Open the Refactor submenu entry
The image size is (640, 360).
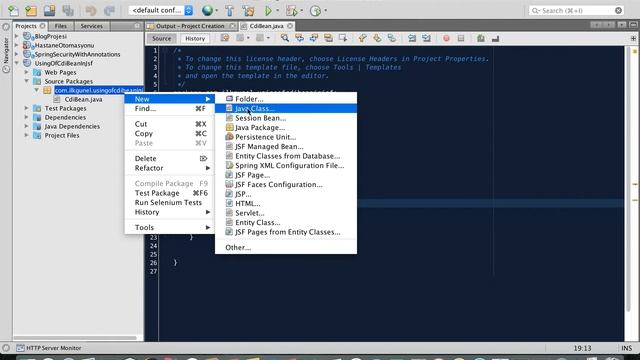pyautogui.click(x=169, y=168)
